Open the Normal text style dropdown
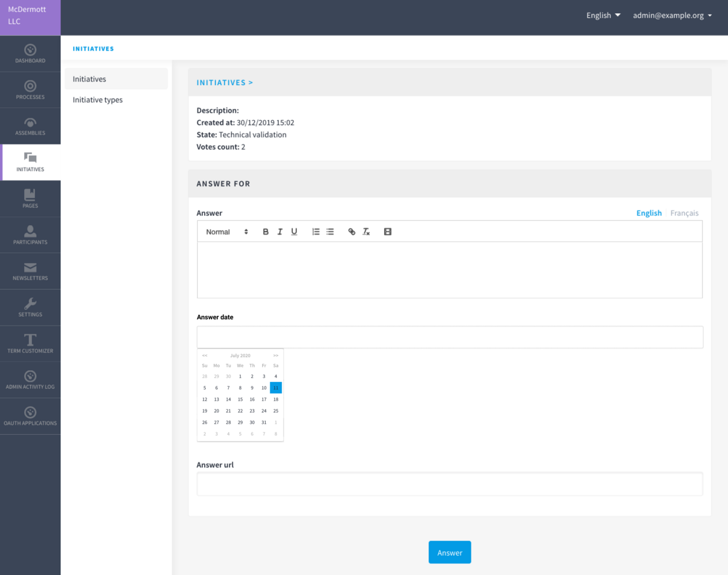Screen dimensions: 728x575 pos(227,232)
